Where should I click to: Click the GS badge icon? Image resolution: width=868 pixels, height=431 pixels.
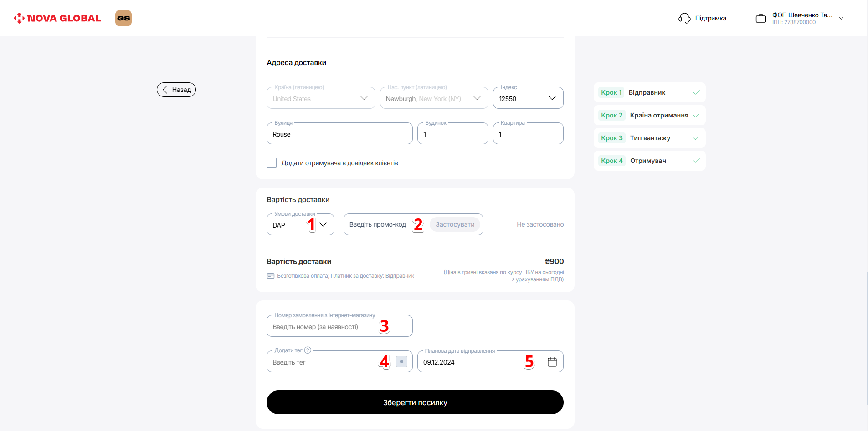tap(123, 18)
